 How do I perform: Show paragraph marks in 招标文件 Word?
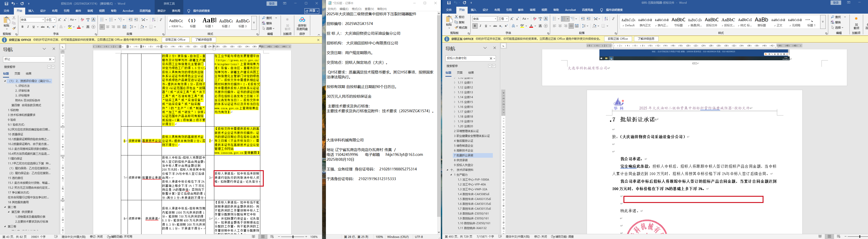161,20
